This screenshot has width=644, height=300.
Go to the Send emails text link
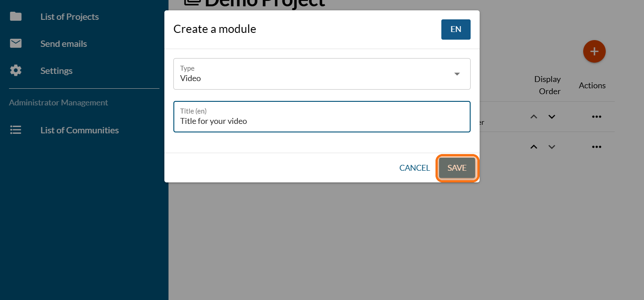click(x=63, y=44)
